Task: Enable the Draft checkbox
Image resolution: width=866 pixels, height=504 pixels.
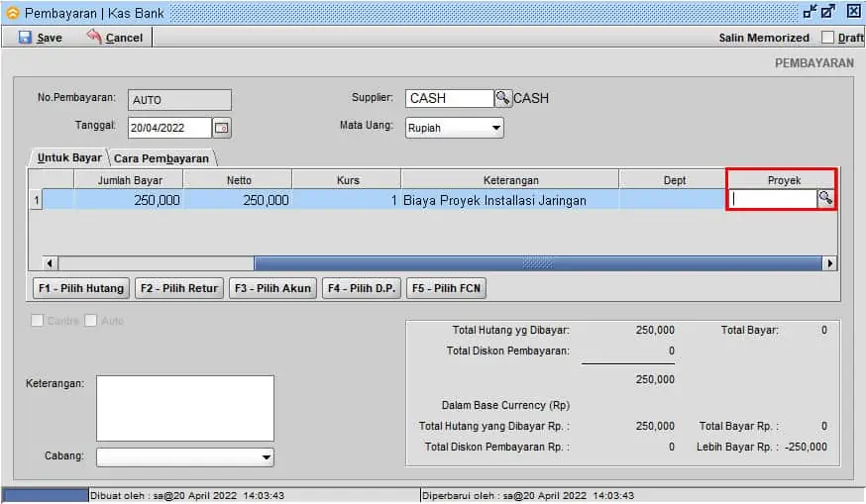Action: (827, 38)
